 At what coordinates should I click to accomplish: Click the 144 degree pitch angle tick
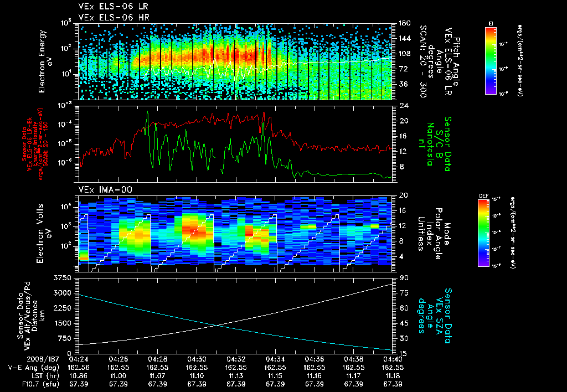click(x=405, y=38)
